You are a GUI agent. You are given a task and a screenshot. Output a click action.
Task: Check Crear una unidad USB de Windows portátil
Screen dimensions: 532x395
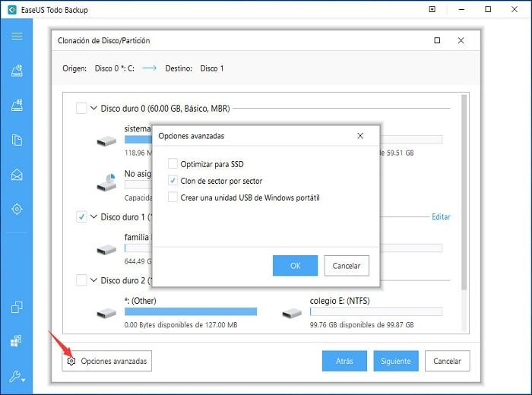coord(173,197)
